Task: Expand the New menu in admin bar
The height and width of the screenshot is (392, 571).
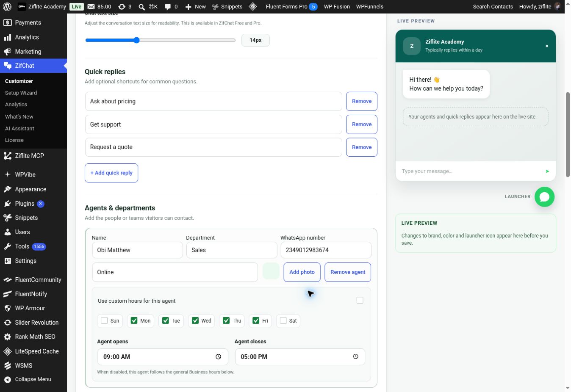Action: [x=196, y=6]
